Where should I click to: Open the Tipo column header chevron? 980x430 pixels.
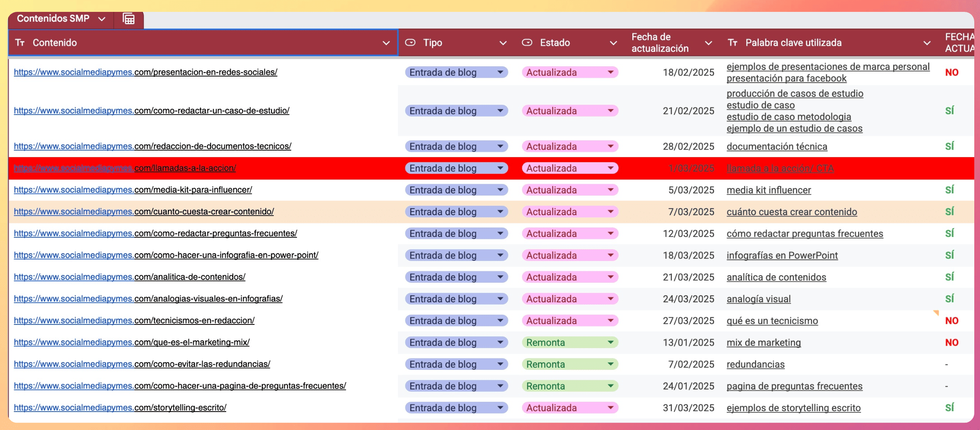pyautogui.click(x=503, y=43)
